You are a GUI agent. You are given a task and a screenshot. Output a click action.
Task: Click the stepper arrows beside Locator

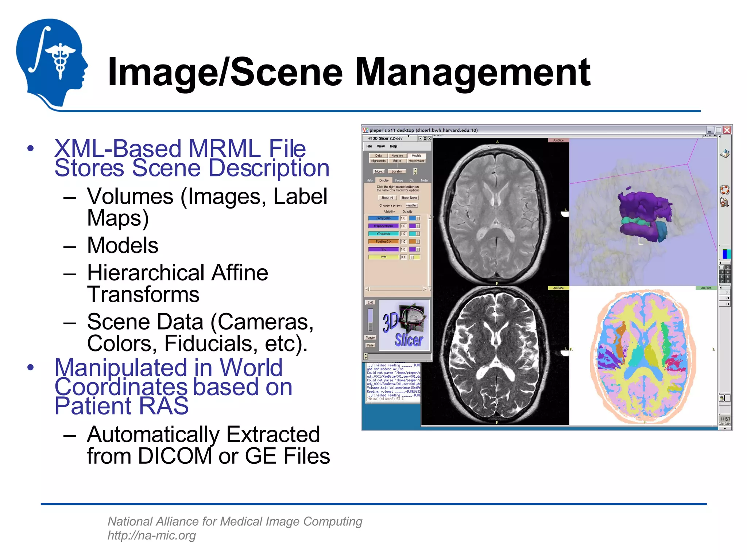[x=415, y=171]
